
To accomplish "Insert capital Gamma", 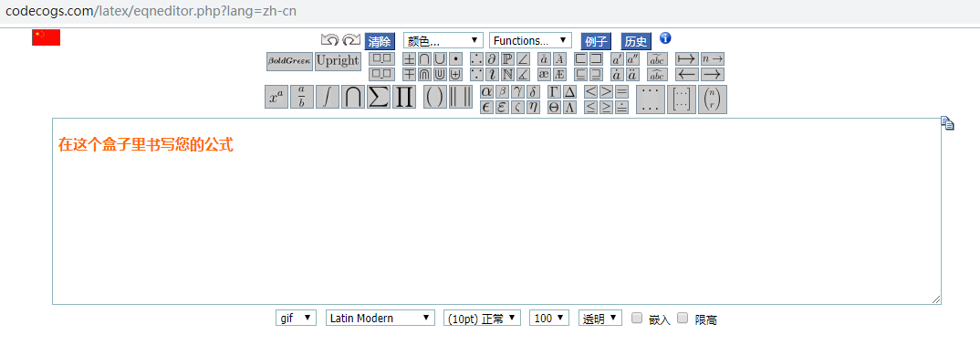I will pyautogui.click(x=554, y=92).
